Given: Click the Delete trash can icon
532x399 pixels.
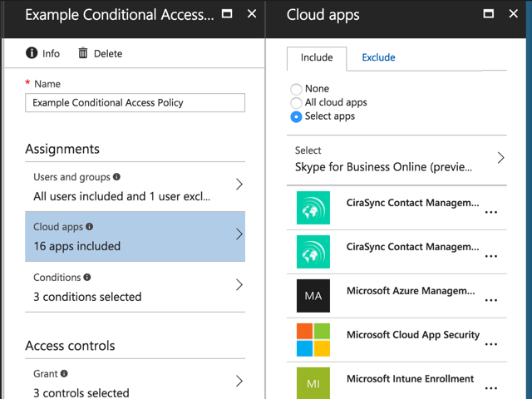Looking at the screenshot, I should pyautogui.click(x=83, y=53).
